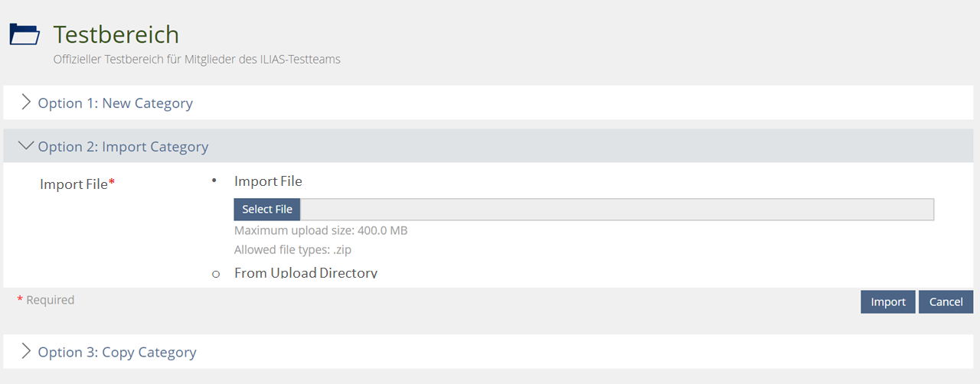Click the empty file path field

[616, 210]
